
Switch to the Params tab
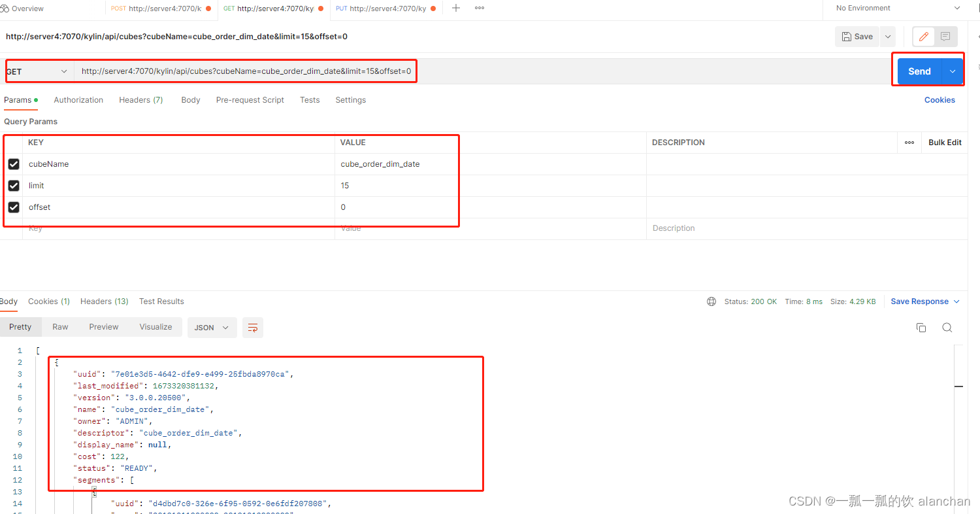pos(21,100)
